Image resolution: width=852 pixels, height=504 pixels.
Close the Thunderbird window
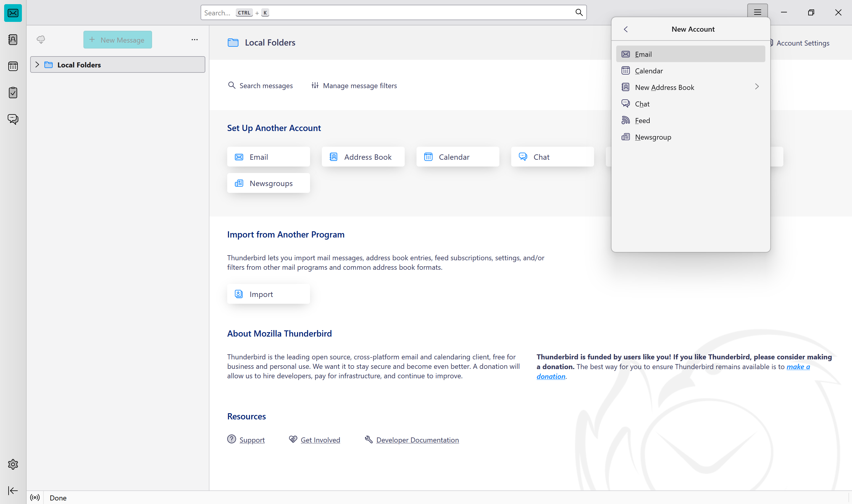[838, 12]
